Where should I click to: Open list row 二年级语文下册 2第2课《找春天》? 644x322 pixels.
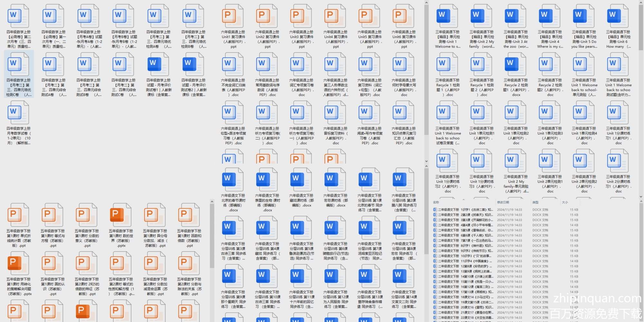pos(506,215)
